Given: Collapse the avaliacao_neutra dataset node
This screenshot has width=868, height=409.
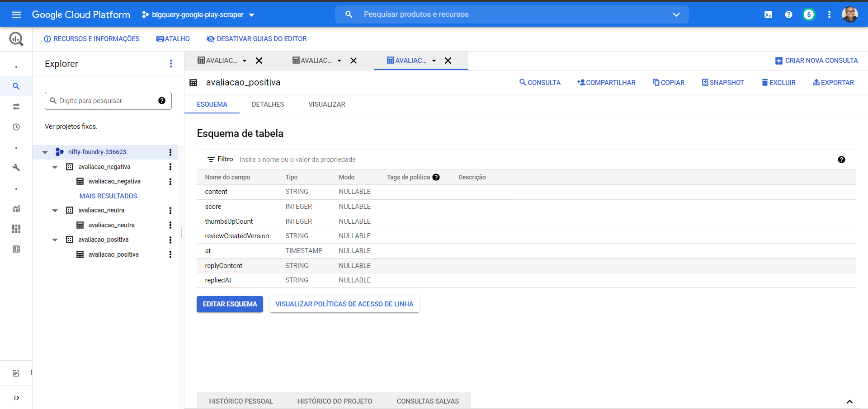Looking at the screenshot, I should coord(55,211).
